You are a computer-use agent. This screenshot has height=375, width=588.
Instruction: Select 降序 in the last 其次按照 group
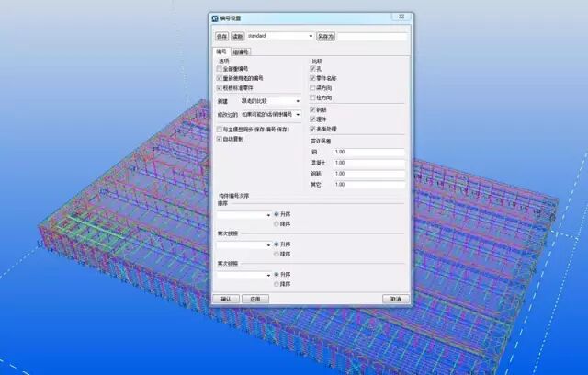277,285
